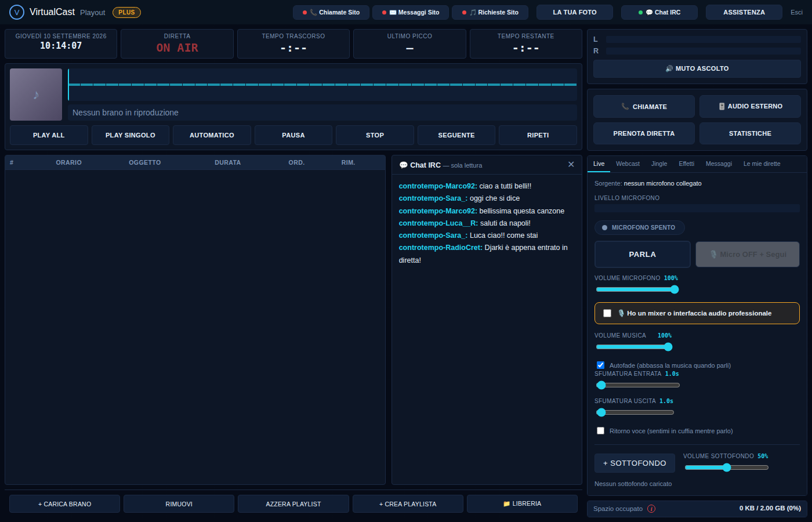Toggle RIPETI repeat
Screen dimensions: 812x522
[538, 135]
